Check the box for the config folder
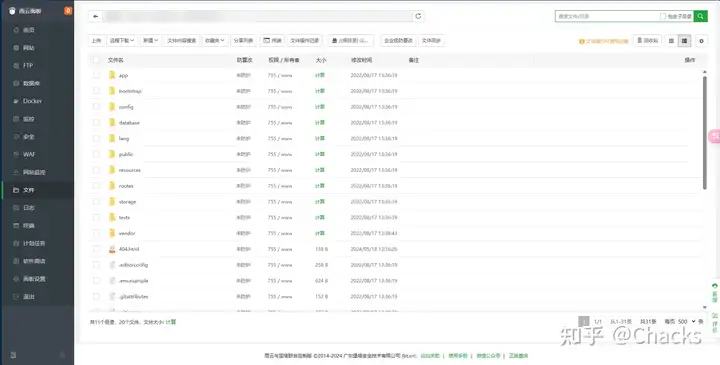The height and width of the screenshot is (365, 720). click(x=96, y=107)
